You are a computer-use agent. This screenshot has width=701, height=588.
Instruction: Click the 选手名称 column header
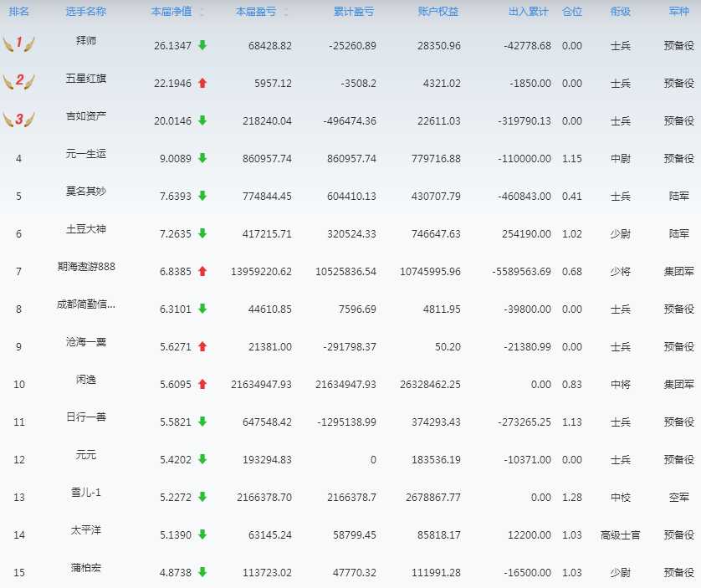coord(86,12)
